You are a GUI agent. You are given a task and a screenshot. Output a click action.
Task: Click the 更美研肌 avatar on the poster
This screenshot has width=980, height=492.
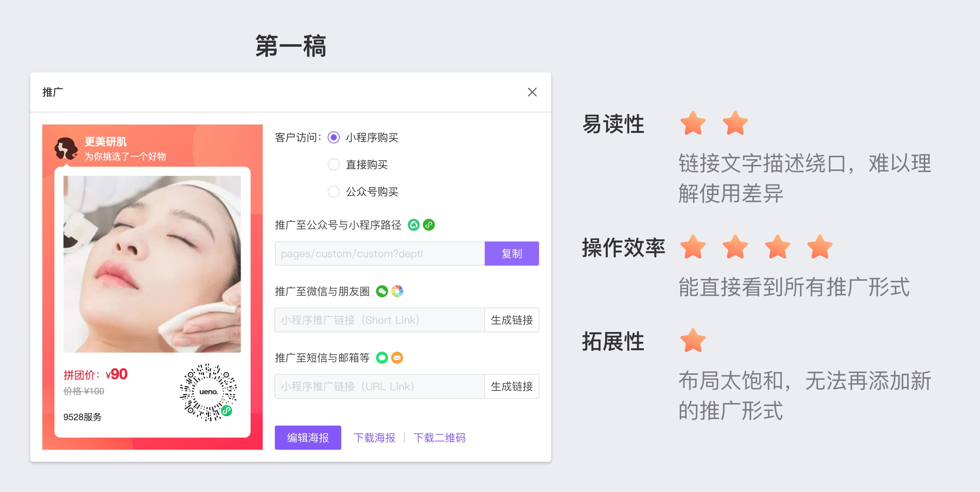point(66,149)
